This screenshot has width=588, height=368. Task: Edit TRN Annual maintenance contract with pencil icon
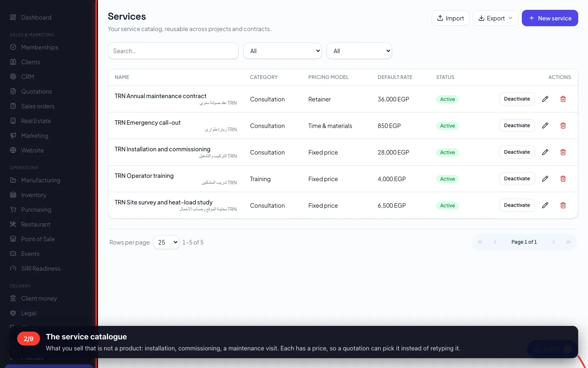coord(545,99)
